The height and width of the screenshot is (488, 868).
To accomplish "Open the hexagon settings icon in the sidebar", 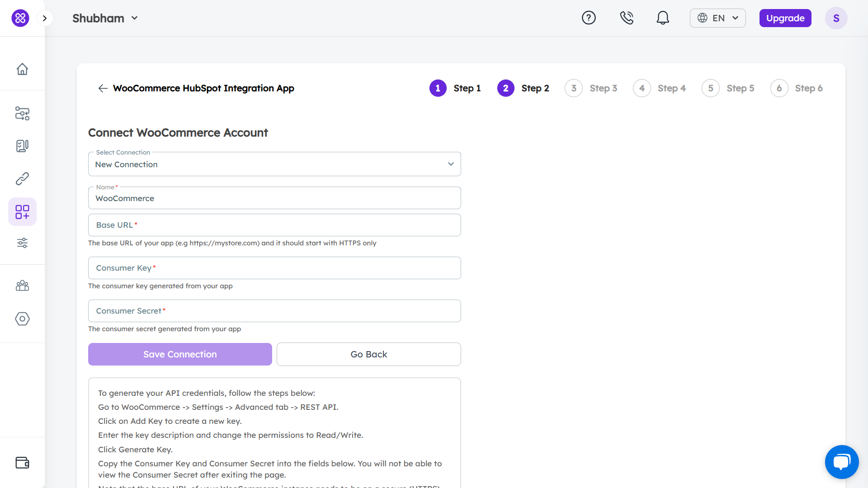I will [x=22, y=319].
